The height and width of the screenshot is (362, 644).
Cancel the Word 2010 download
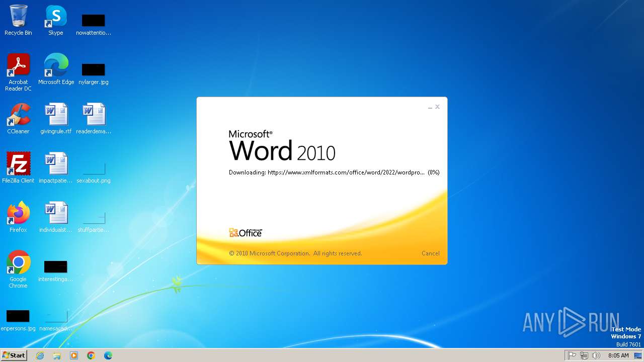pos(430,253)
